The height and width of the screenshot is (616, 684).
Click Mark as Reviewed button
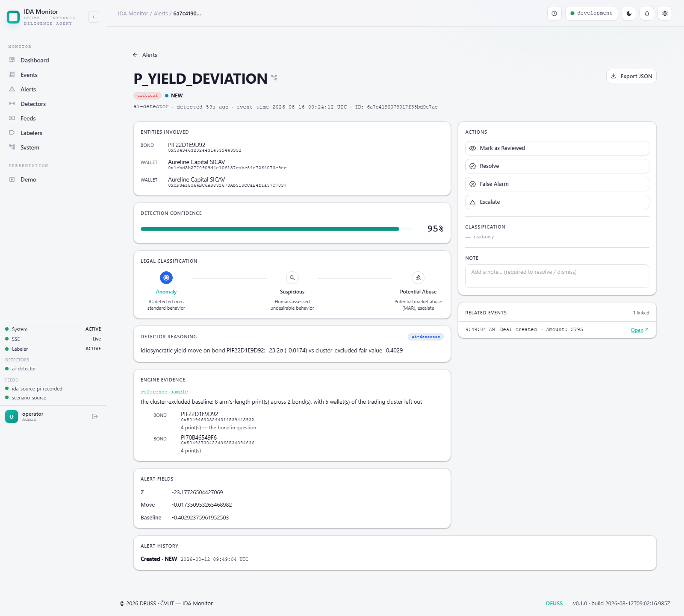click(557, 148)
